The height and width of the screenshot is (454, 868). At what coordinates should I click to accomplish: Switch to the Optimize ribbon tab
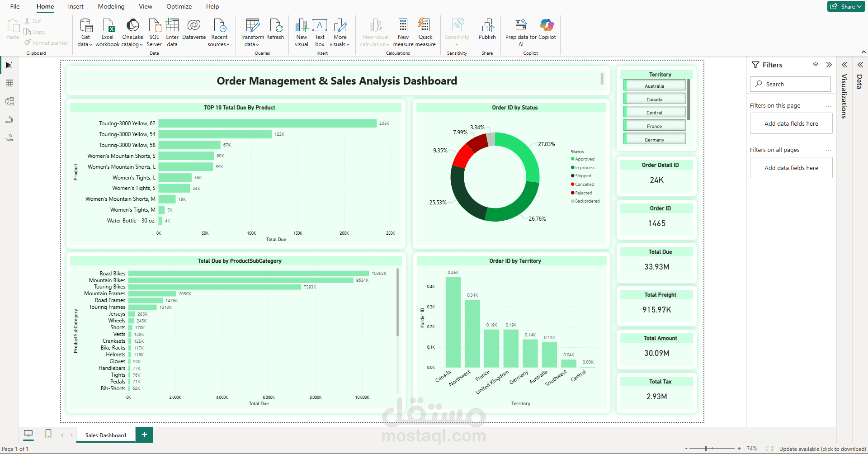[x=179, y=6]
